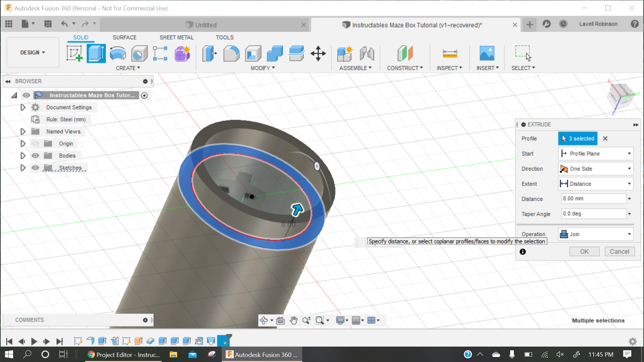Open the Look At tool
This screenshot has width=644, height=362.
(280, 320)
